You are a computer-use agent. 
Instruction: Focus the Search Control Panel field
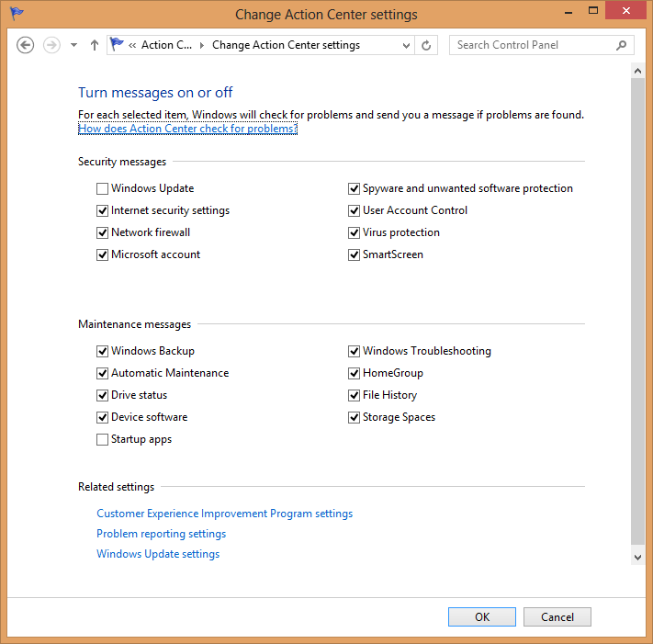541,45
